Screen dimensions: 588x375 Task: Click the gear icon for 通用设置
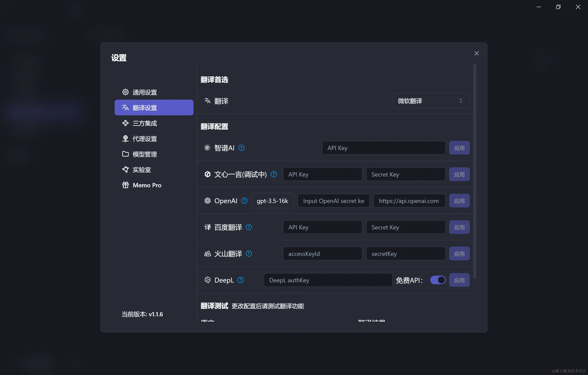(x=125, y=92)
